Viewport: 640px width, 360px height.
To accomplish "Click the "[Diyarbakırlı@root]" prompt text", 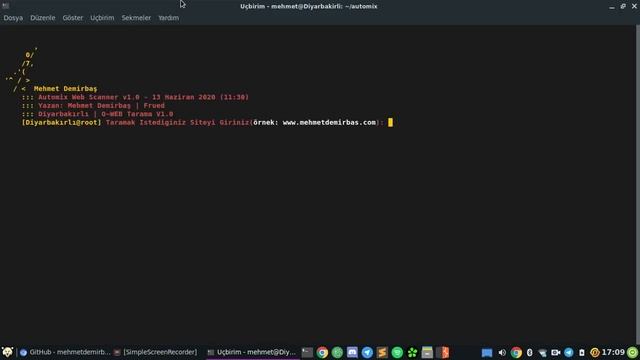I will (x=61, y=122).
